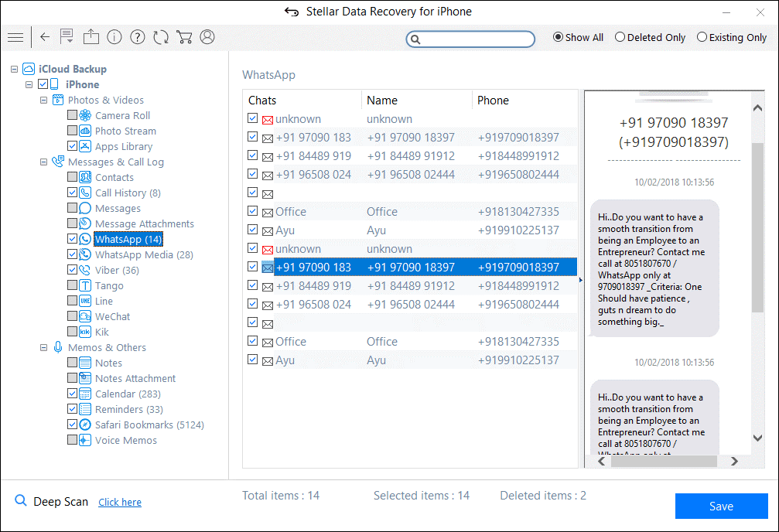779x532 pixels.
Task: Click the Call History phone icon
Action: (x=85, y=193)
